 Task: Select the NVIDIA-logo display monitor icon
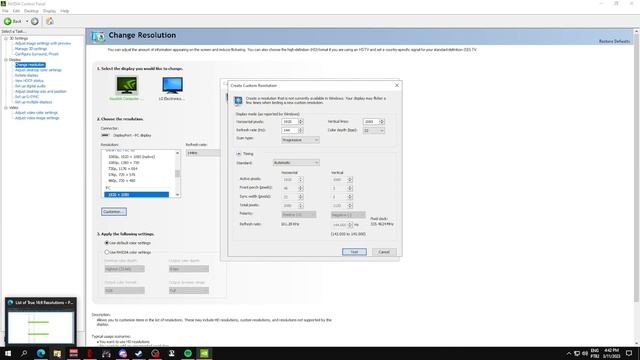[x=127, y=85]
